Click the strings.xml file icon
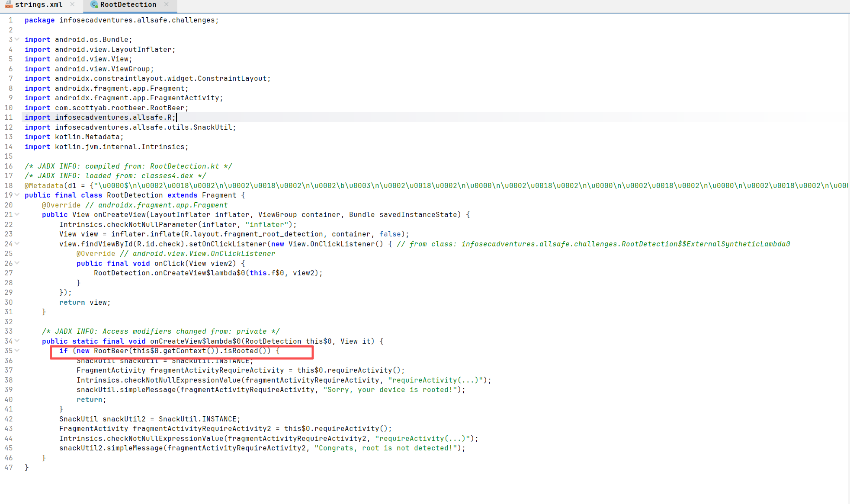This screenshot has width=850, height=504. pos(8,5)
